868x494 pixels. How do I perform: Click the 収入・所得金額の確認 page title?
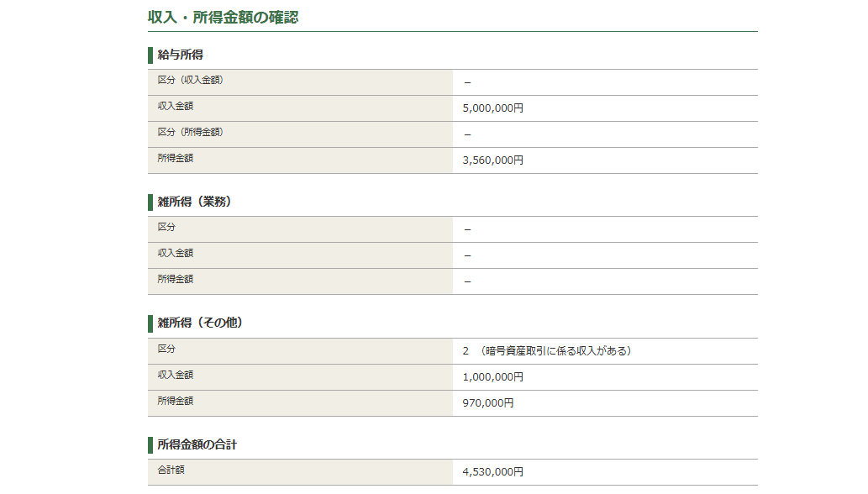223,17
